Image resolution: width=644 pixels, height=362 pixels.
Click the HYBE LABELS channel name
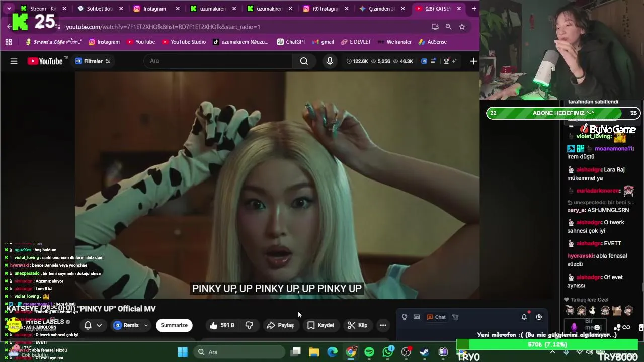[45, 322]
